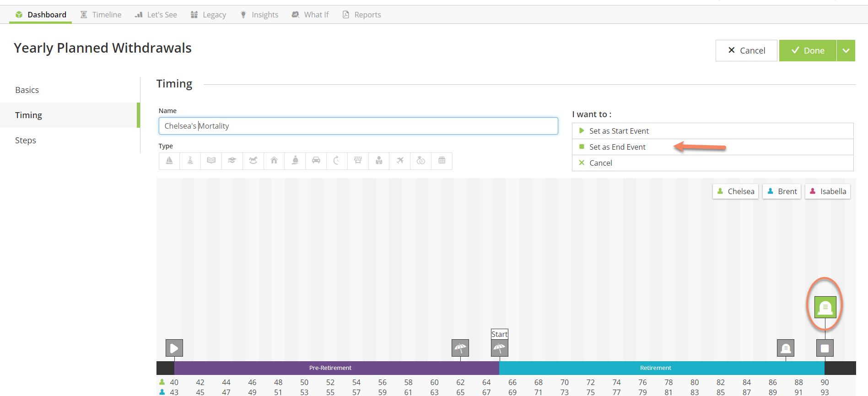Switch to the Timeline tab
The width and height of the screenshot is (868, 396).
(x=101, y=15)
